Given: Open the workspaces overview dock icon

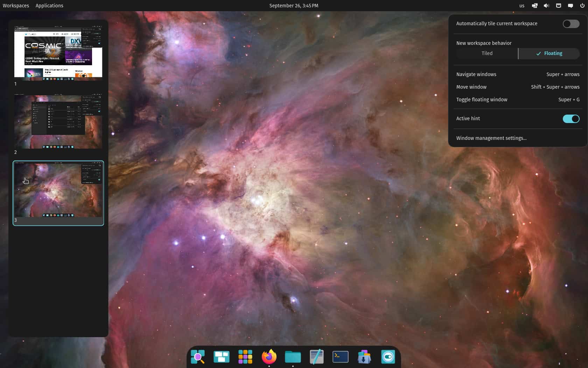Looking at the screenshot, I should point(222,357).
